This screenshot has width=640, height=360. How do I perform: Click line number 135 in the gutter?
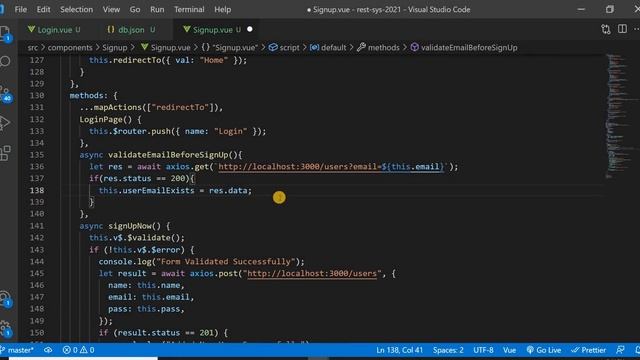tap(37, 155)
